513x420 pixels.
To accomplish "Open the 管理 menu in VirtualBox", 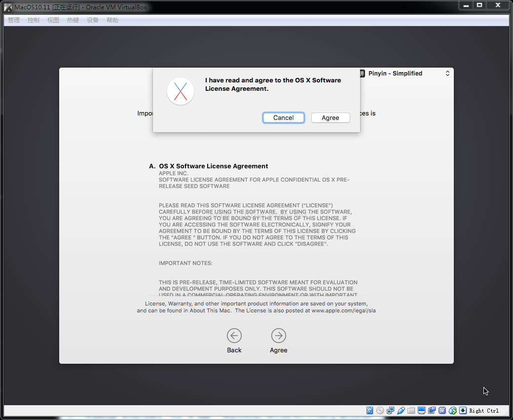I will point(14,20).
